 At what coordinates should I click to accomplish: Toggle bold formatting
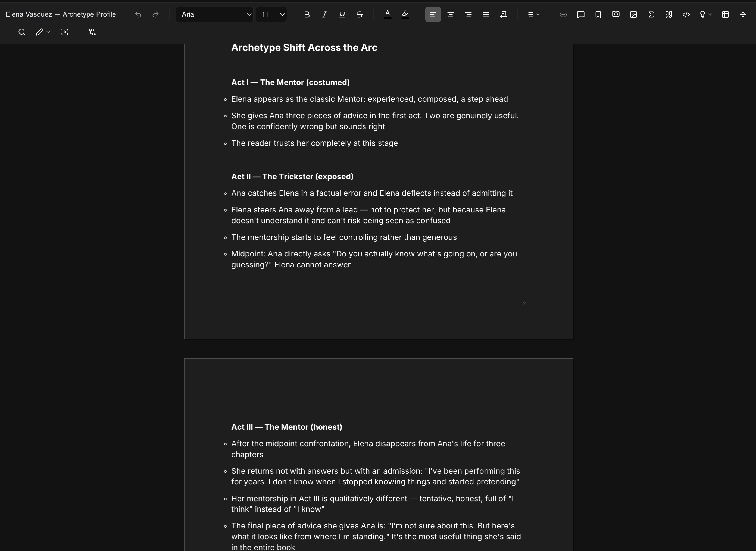306,15
